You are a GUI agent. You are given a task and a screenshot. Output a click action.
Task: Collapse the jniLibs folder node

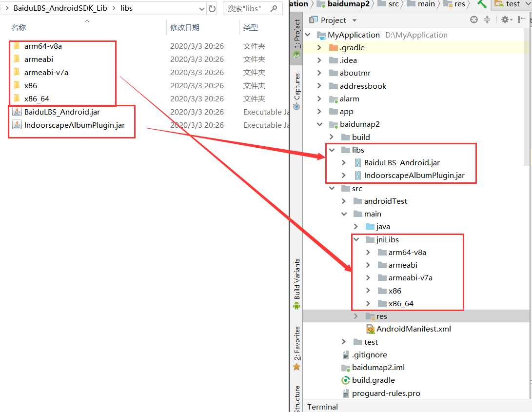tap(356, 239)
